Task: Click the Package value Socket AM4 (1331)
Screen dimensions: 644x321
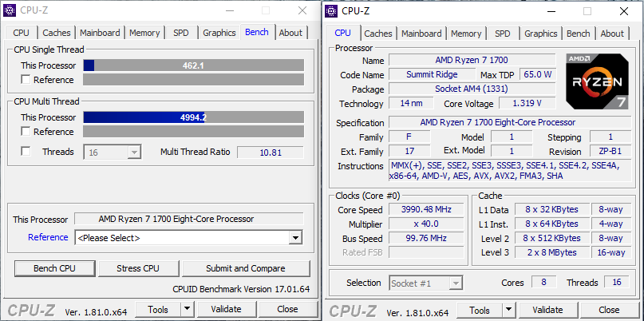Action: [x=472, y=89]
